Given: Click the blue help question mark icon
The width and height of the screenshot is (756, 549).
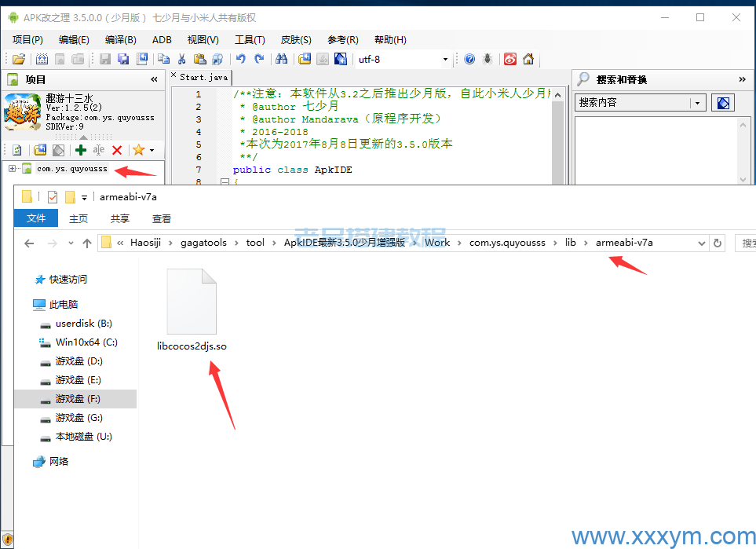Looking at the screenshot, I should tap(469, 59).
